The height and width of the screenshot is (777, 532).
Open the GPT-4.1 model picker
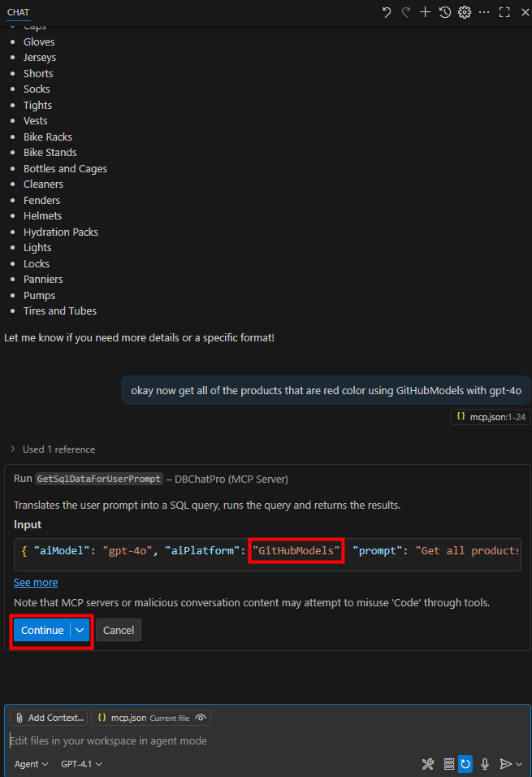81,764
